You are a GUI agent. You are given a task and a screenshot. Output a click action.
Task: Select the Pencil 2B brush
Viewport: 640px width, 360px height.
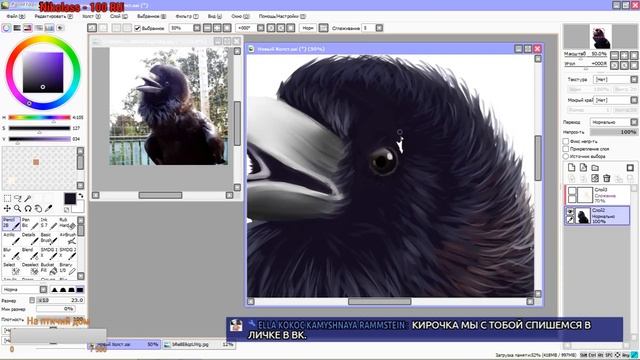tap(11, 223)
